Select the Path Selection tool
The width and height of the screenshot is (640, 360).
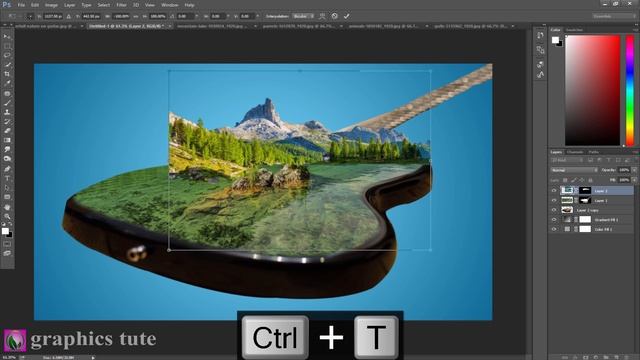(7, 187)
